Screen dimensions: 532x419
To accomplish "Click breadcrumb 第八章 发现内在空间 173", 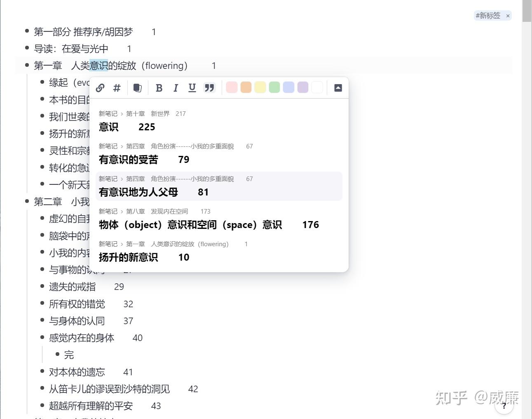I will pyautogui.click(x=168, y=212).
